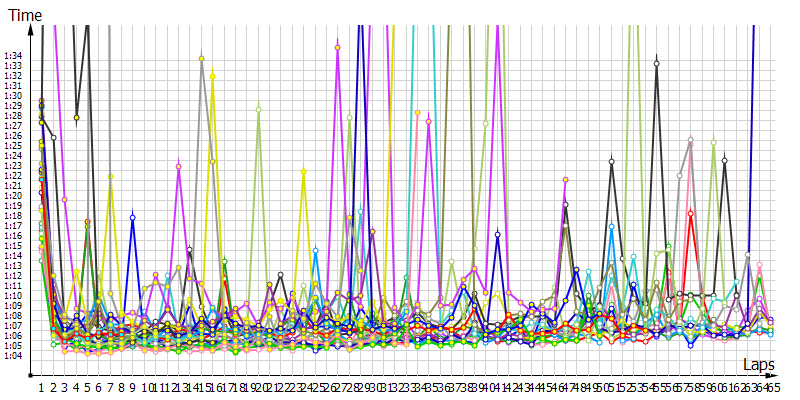This screenshot has height=400, width=800.
Task: Click the orange marker at lap 34
Action: click(418, 113)
